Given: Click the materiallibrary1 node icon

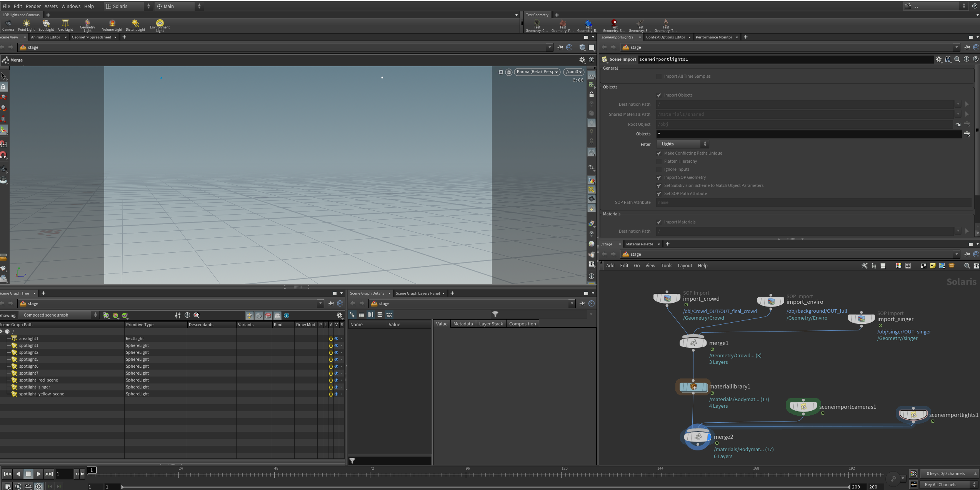Looking at the screenshot, I should point(693,387).
